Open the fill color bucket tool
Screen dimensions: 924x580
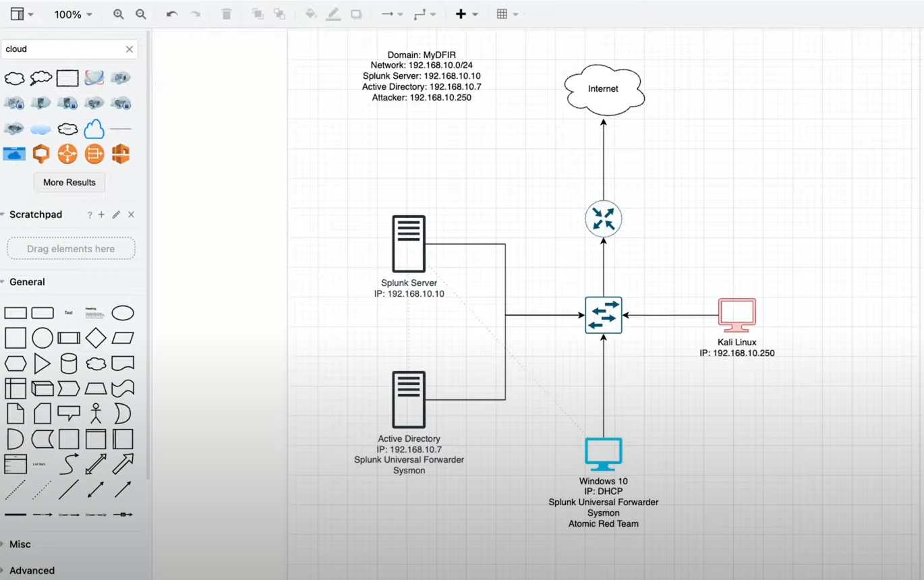pyautogui.click(x=311, y=14)
